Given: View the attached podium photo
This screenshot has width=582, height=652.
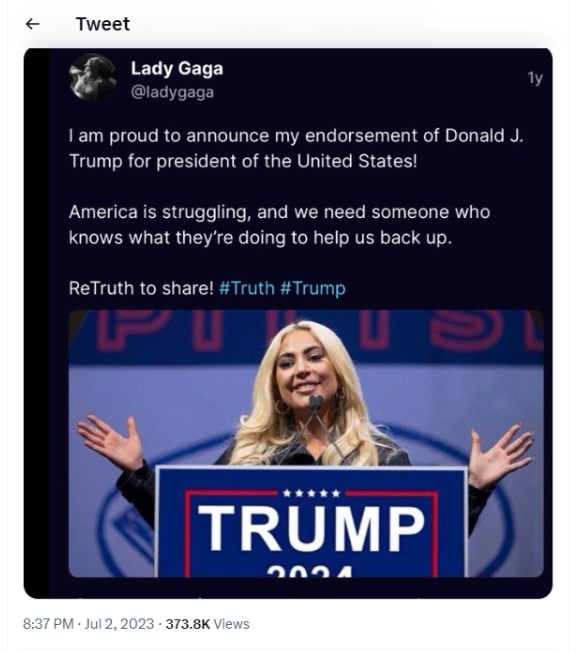Looking at the screenshot, I should coord(306,443).
